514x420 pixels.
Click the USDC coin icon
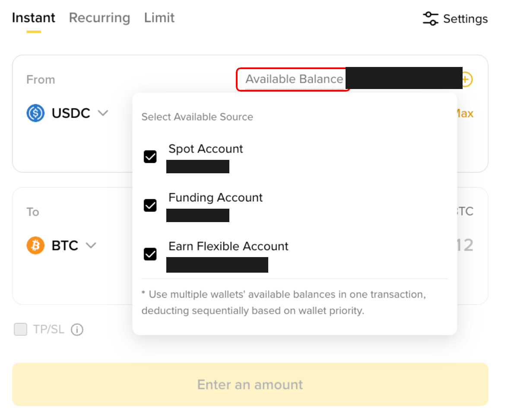[x=35, y=113]
